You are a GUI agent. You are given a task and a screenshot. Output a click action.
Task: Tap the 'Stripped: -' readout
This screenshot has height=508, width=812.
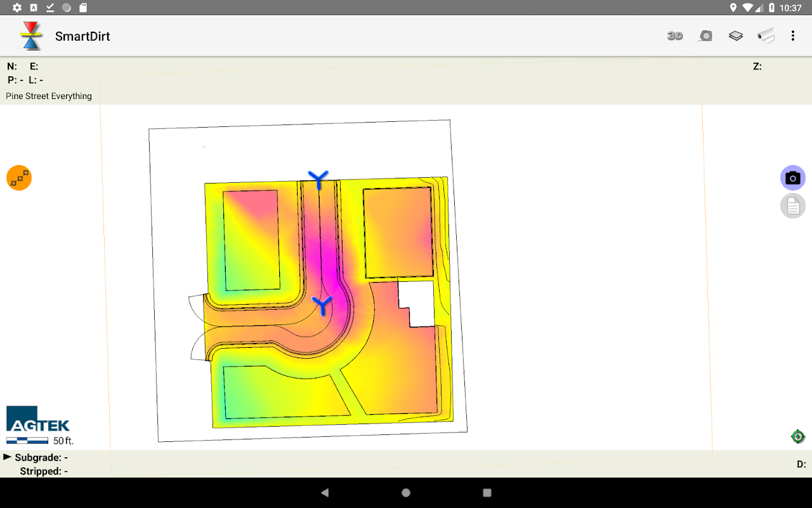[x=44, y=471]
